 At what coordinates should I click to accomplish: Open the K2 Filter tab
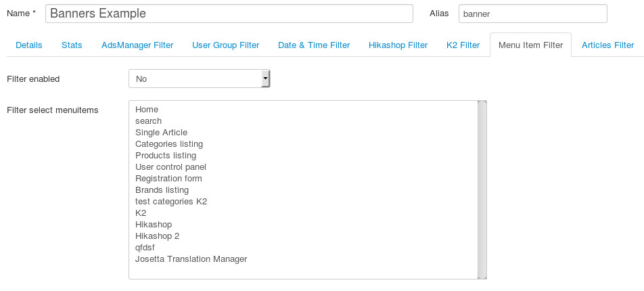(463, 45)
